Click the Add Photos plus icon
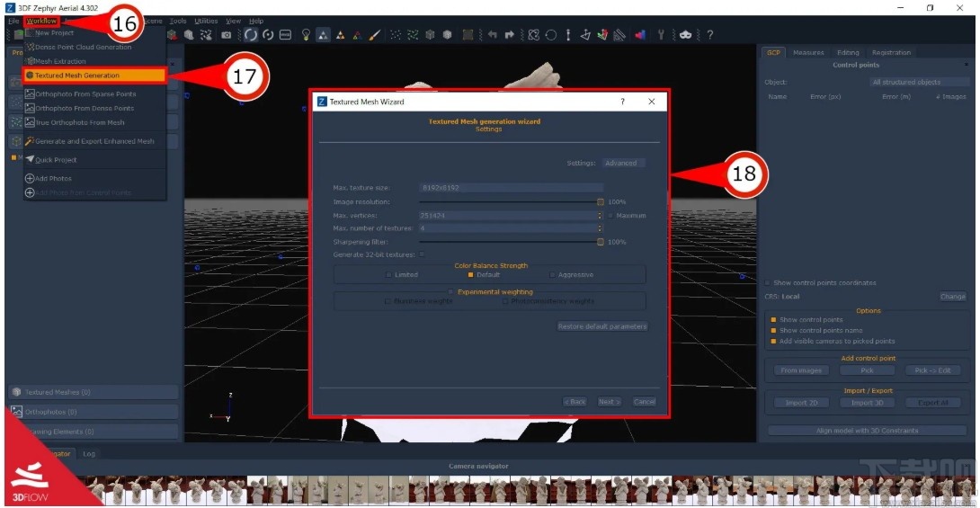The width and height of the screenshot is (980, 508). tap(30, 178)
